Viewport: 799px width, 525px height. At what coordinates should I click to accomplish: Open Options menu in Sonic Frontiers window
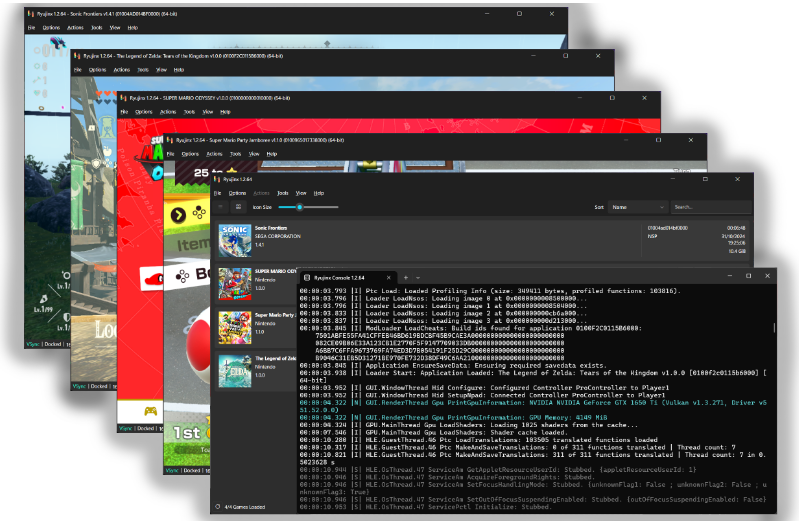click(51, 28)
